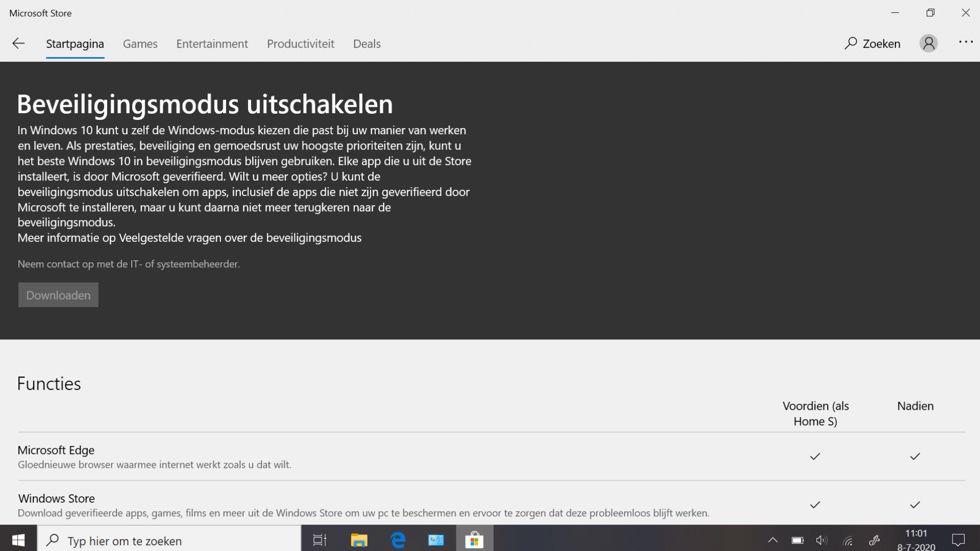Open the taskbar clock and date

(x=916, y=540)
